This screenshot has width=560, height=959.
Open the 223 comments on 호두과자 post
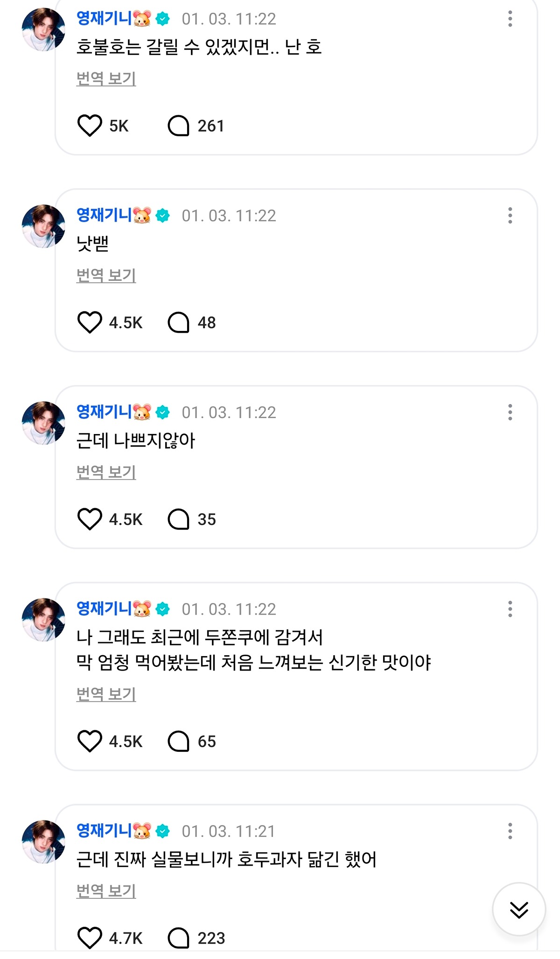178,938
